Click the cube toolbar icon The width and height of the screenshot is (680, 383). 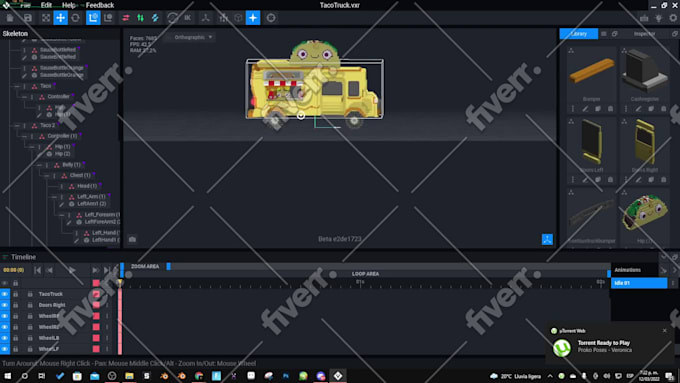[x=238, y=18]
